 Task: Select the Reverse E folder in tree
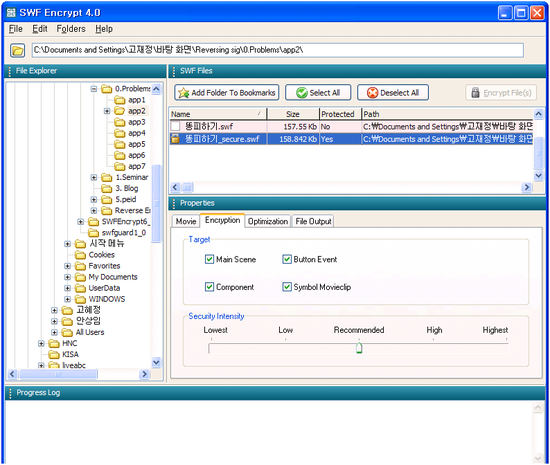pos(133,211)
